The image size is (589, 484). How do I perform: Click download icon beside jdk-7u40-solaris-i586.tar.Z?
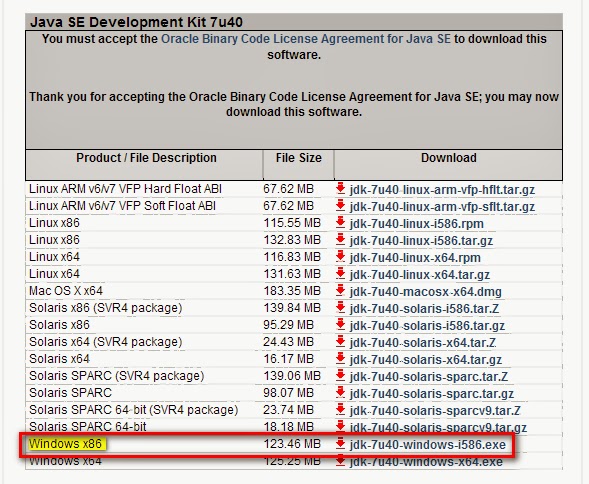[x=340, y=307]
